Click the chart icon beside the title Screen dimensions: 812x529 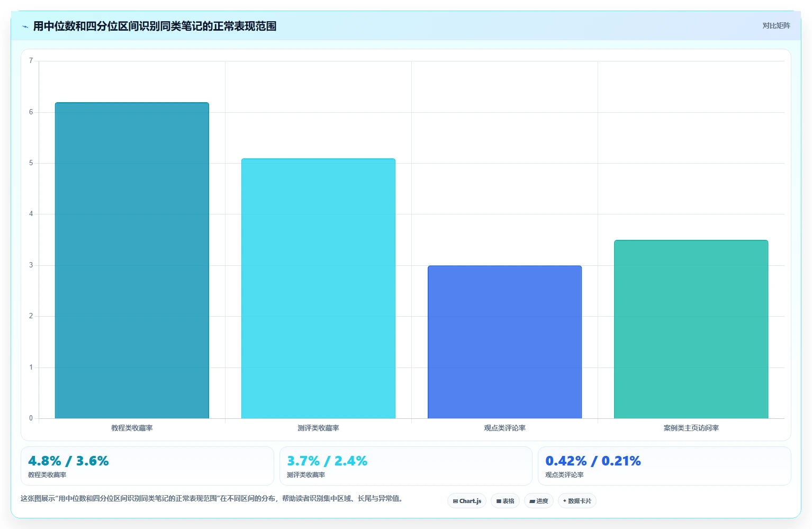point(25,26)
